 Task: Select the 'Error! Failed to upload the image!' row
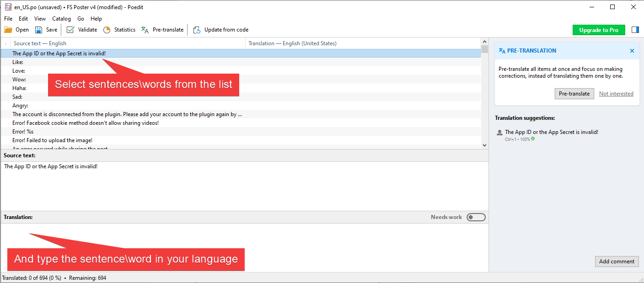coord(241,140)
